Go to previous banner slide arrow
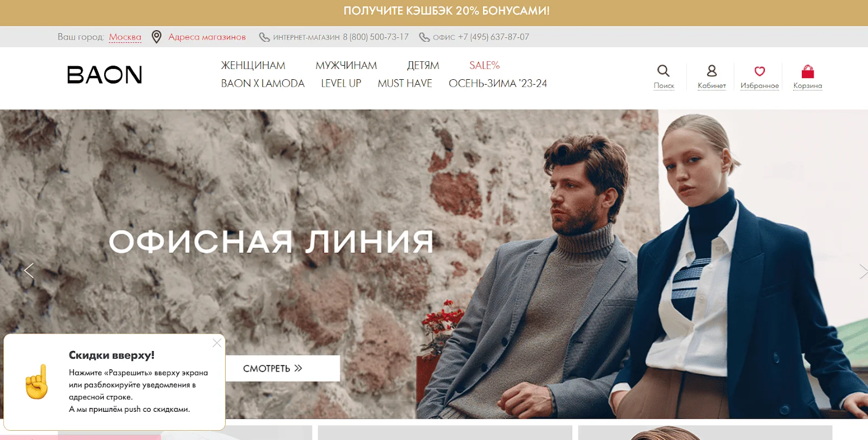 pos(29,270)
